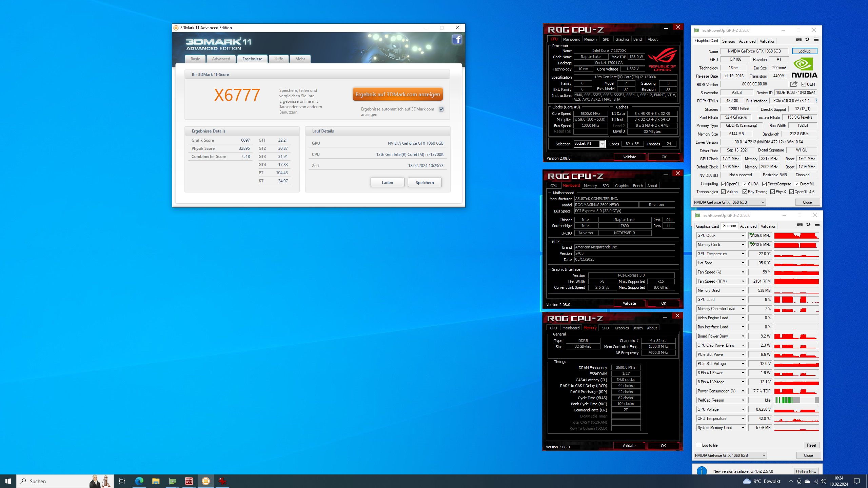Click Update Now in GPU-Z notice
The image size is (868, 488).
click(x=806, y=471)
